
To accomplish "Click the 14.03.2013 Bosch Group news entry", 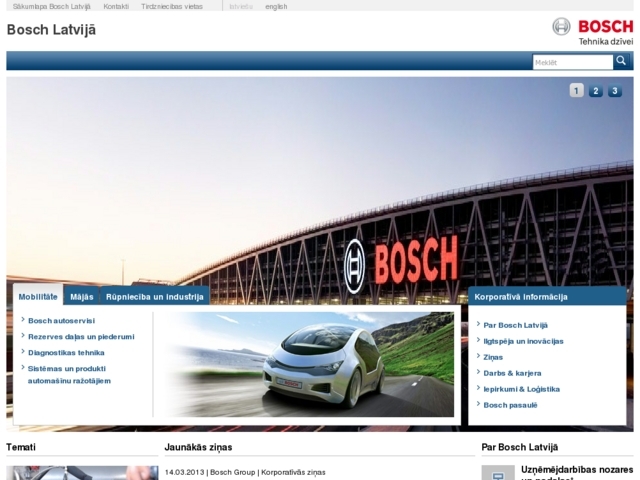I will [x=245, y=472].
